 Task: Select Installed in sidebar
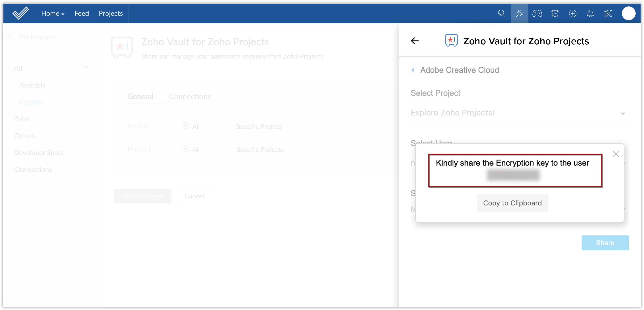click(31, 102)
